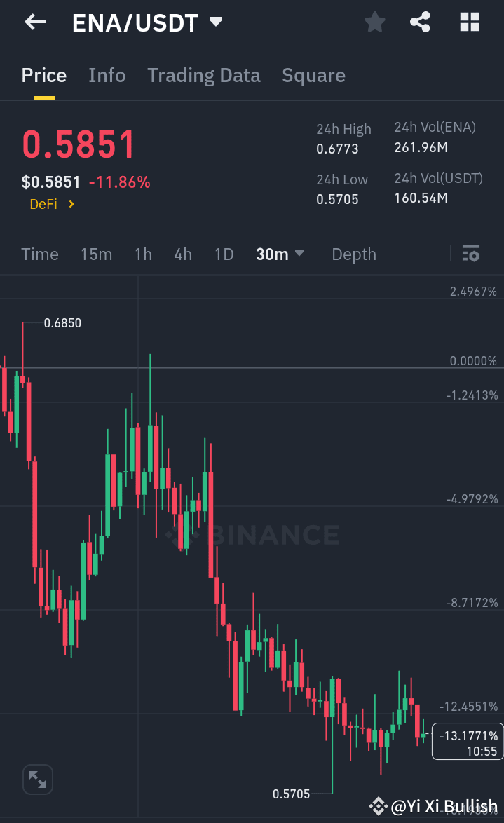Open the apps grid icon top right
The image size is (504, 823).
[x=468, y=22]
